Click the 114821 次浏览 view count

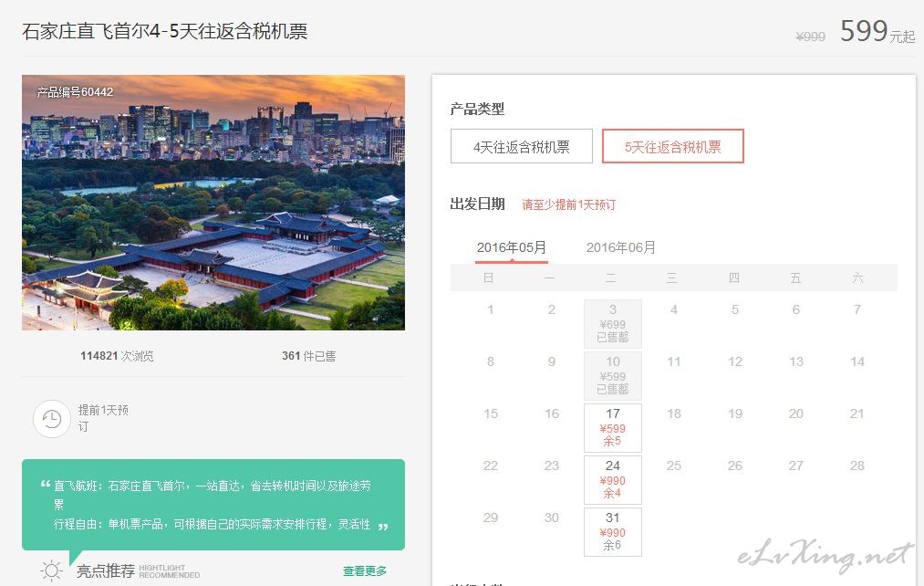click(117, 355)
